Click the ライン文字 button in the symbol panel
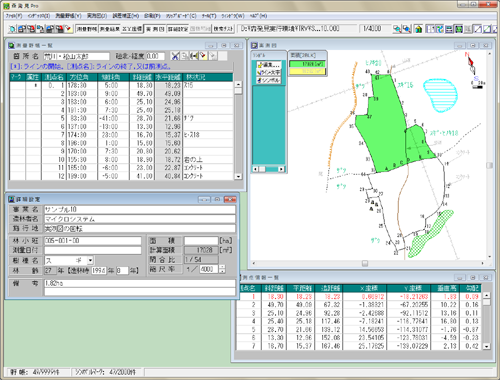500x380 pixels. click(x=269, y=72)
